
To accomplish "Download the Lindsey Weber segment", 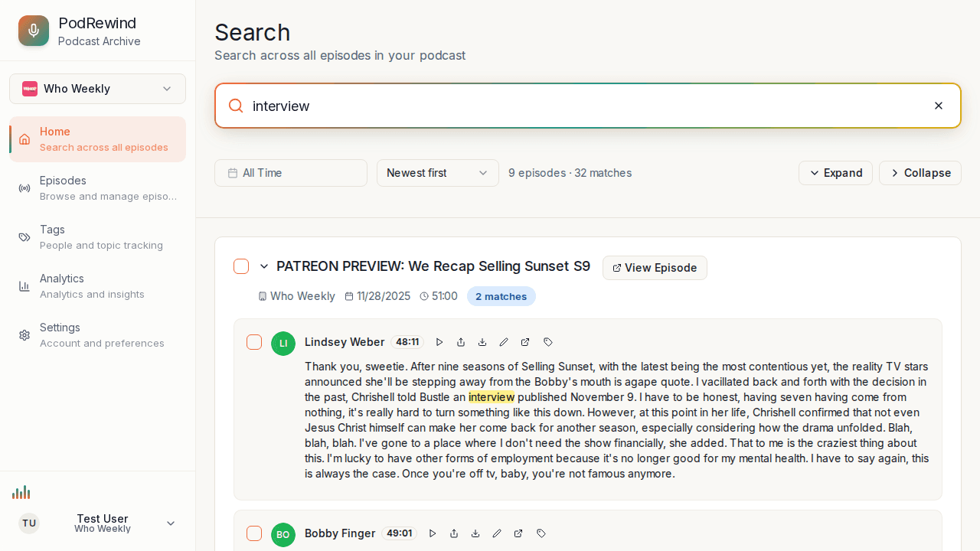I will click(x=482, y=342).
